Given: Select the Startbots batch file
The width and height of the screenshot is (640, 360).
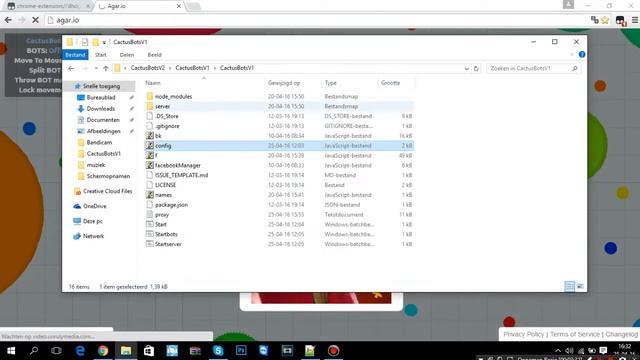Looking at the screenshot, I should click(166, 234).
